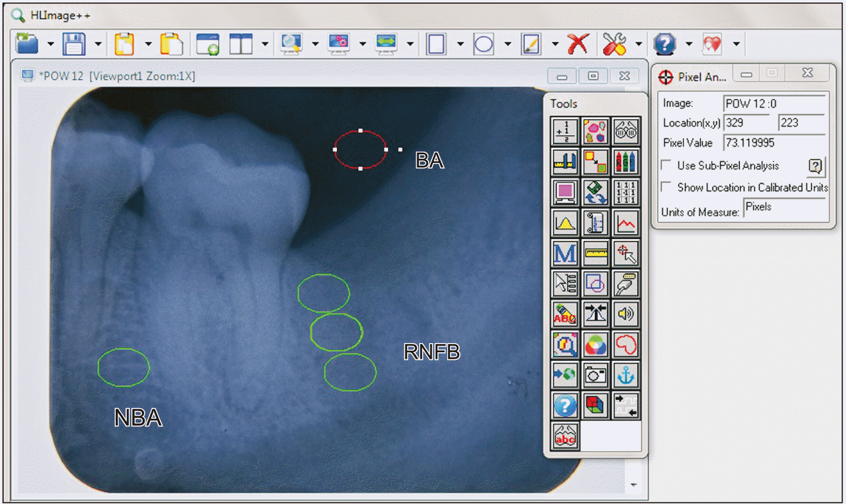
Task: Select the pink-screen monitor display tool
Action: point(565,192)
